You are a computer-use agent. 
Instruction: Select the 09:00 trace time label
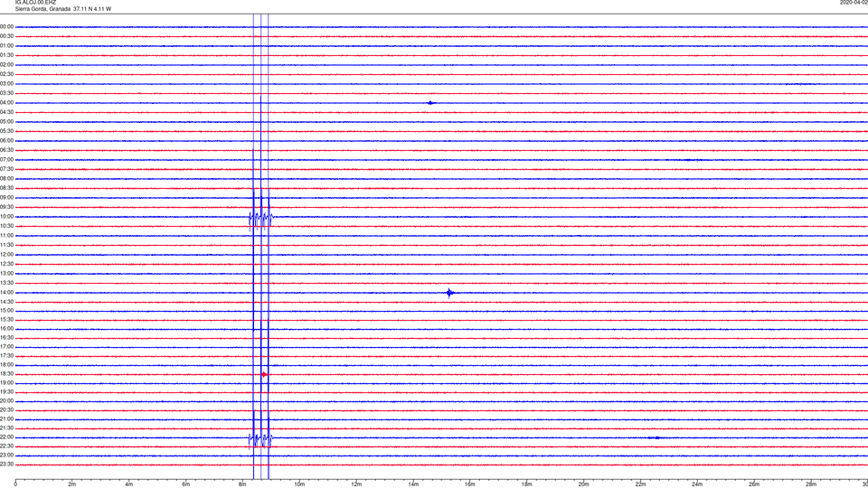tap(6, 198)
